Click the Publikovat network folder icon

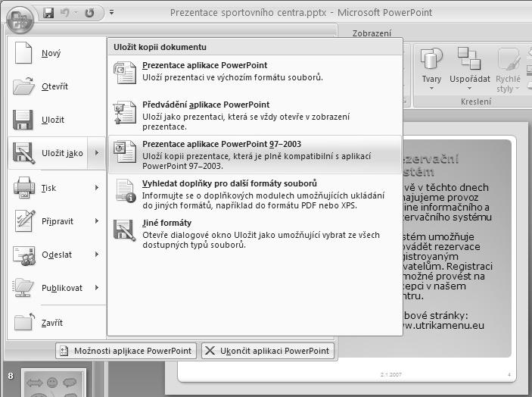click(x=23, y=288)
